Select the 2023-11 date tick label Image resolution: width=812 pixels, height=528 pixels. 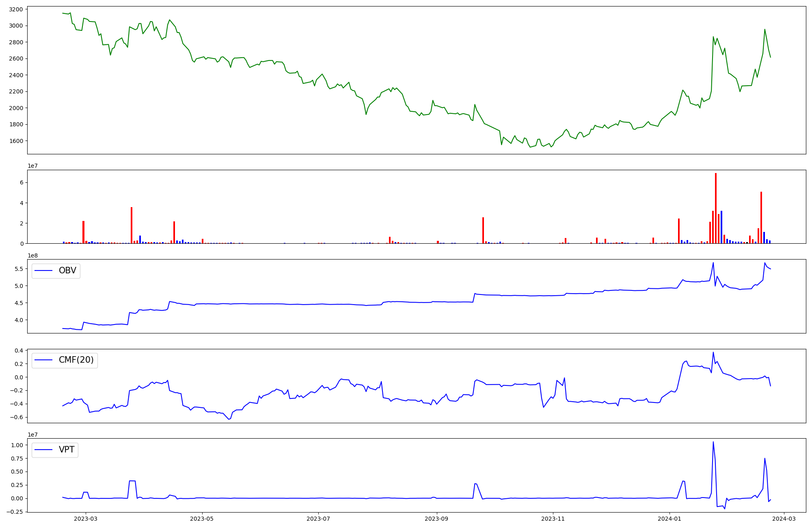click(x=553, y=519)
